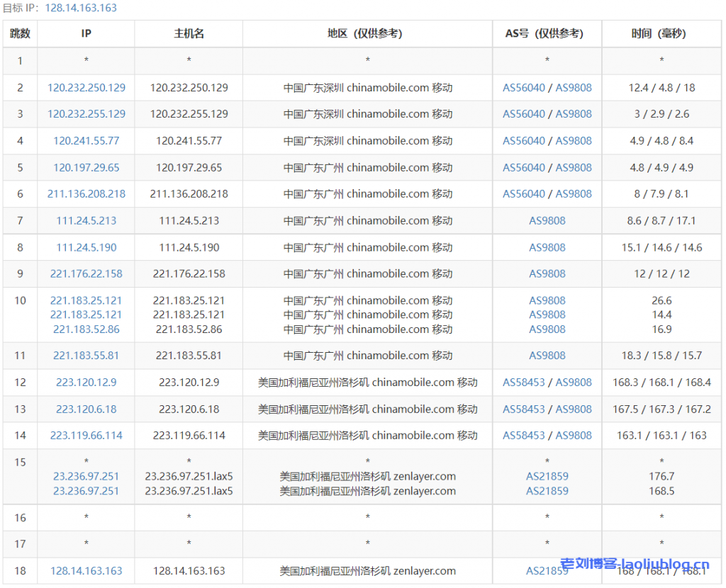Screen dimensions: 726x588
Task: Click IP link 111.24.5.190
Action: pyautogui.click(x=86, y=248)
